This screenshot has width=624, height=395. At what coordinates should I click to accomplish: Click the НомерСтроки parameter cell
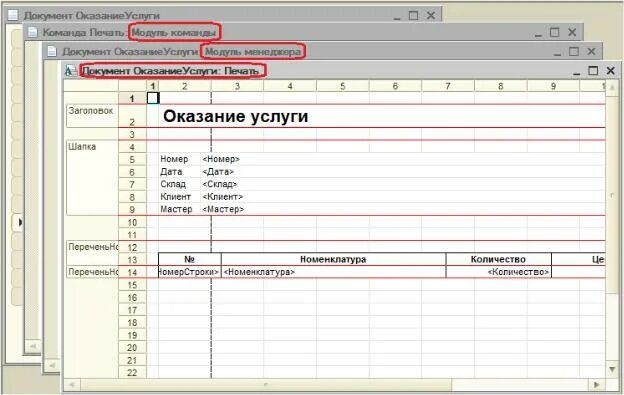click(x=190, y=272)
